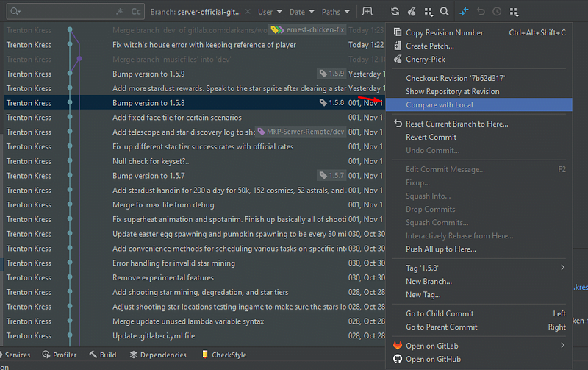
Task: Choose Compare with Local
Action: click(479, 104)
